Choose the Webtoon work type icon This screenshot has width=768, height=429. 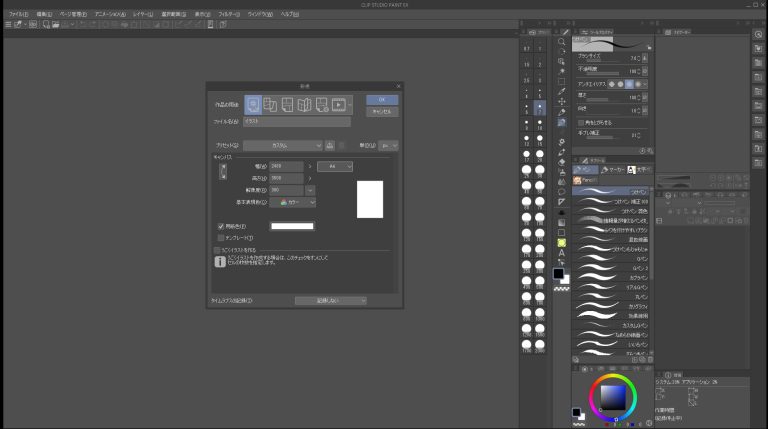(x=270, y=104)
